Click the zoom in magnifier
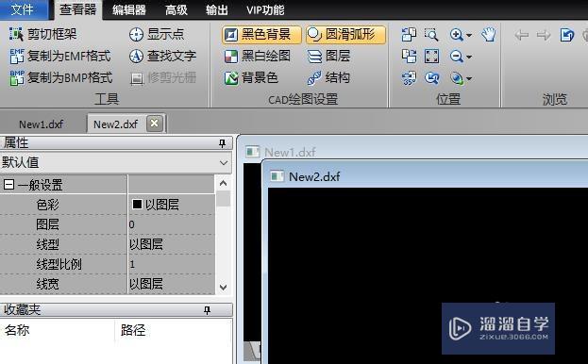The image size is (588, 364). 457,35
